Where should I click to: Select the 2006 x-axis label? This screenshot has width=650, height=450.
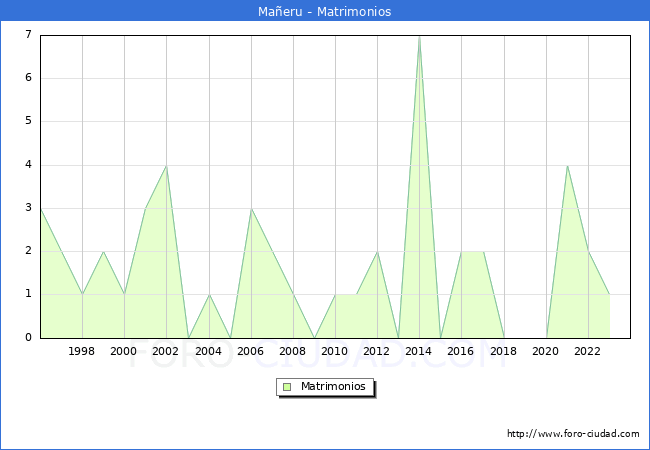pos(250,351)
